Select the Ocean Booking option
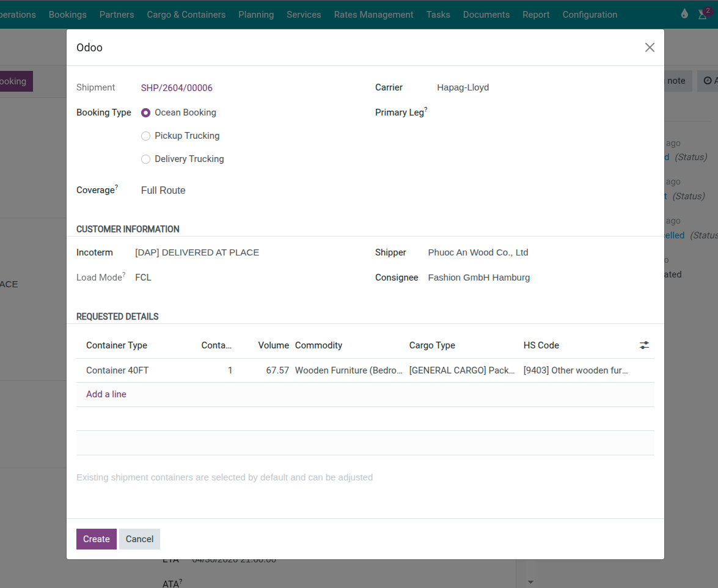 pos(145,112)
